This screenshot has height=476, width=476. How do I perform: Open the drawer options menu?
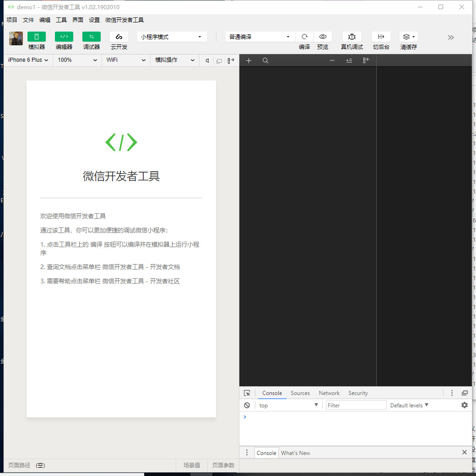tap(247, 453)
